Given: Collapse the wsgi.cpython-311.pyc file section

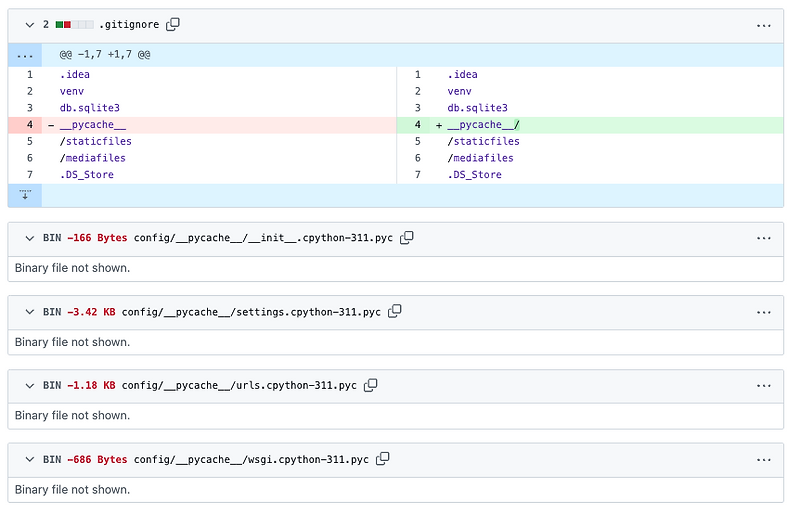Looking at the screenshot, I should (30, 459).
